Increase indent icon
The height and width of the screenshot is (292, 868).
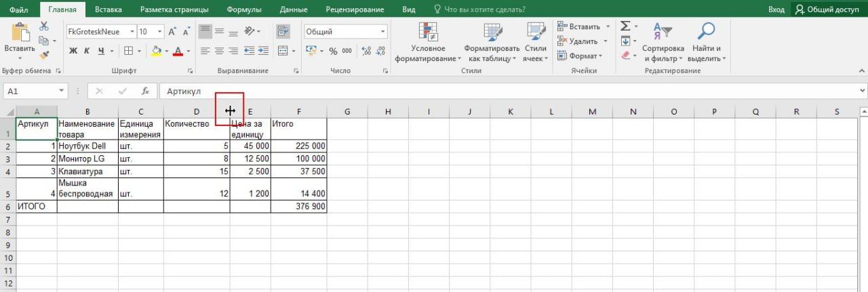(262, 51)
